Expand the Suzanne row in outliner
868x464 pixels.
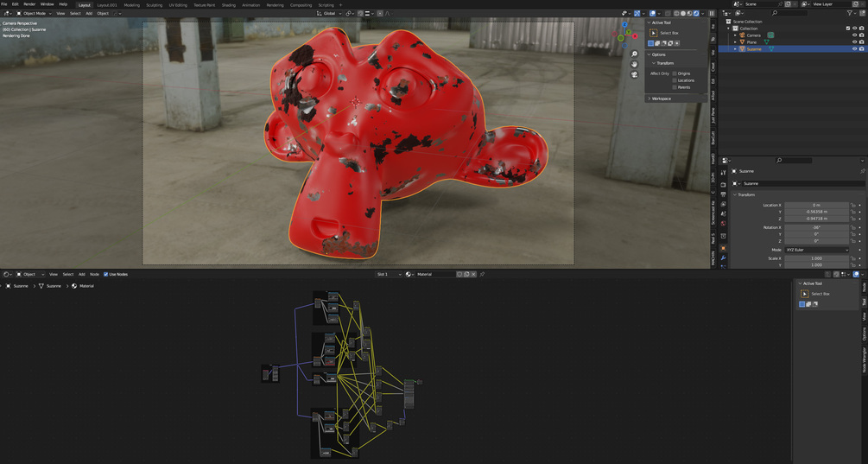(736, 48)
